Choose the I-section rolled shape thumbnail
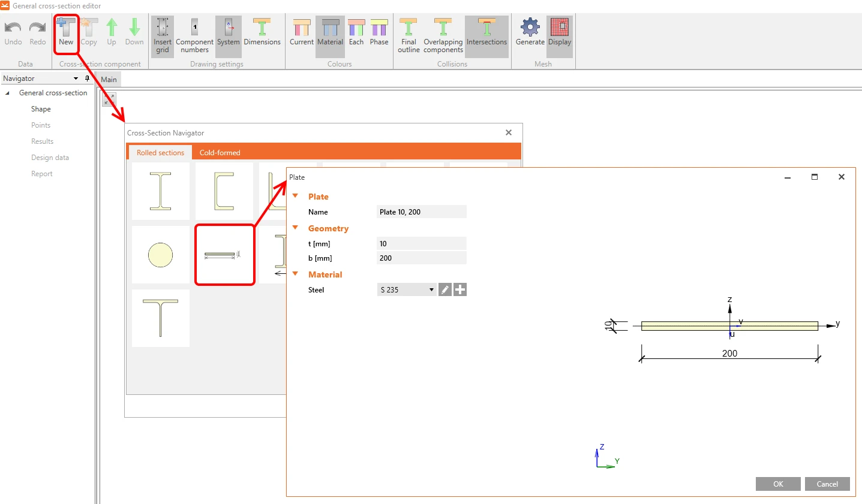Image resolution: width=862 pixels, height=504 pixels. pos(160,191)
